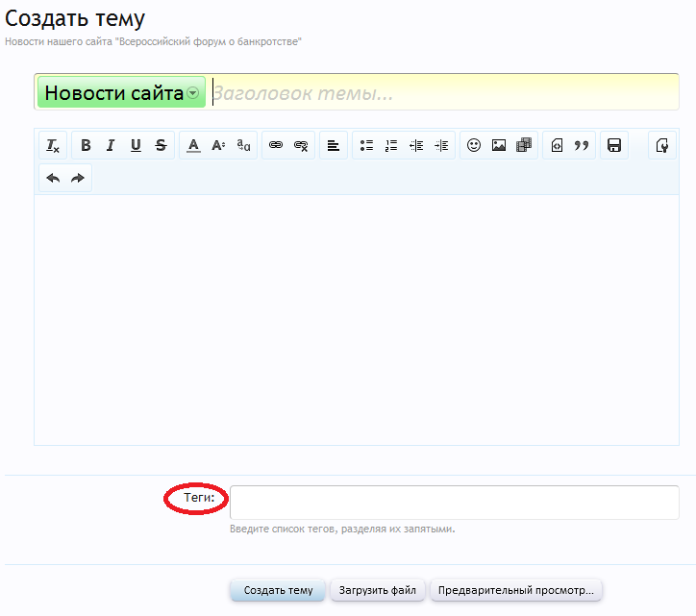The height and width of the screenshot is (616, 696).
Task: Click the Remove Formatting icon
Action: (53, 145)
